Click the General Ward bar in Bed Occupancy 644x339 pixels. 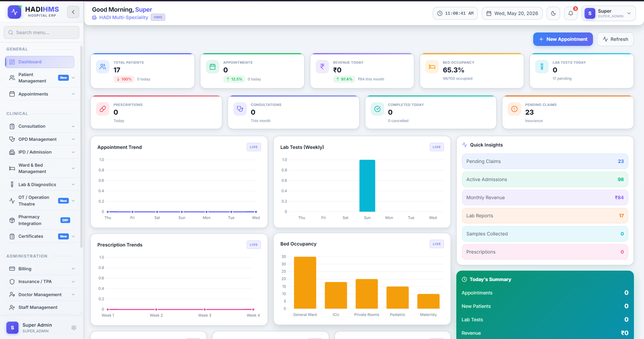(305, 283)
